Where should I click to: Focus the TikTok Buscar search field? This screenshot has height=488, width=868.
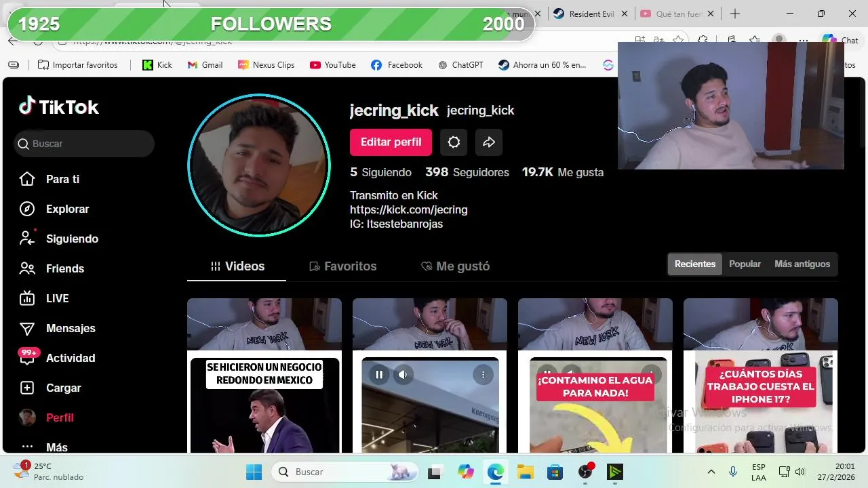(x=84, y=144)
